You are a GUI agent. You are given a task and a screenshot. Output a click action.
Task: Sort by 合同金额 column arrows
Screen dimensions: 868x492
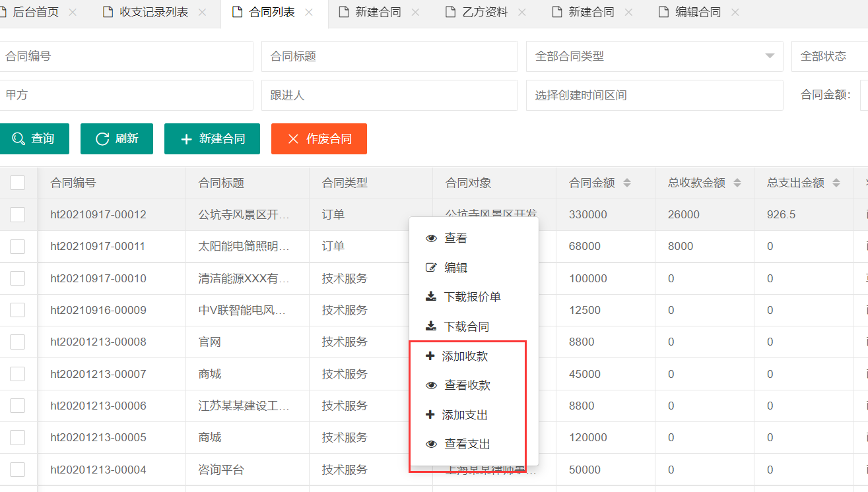pos(627,183)
